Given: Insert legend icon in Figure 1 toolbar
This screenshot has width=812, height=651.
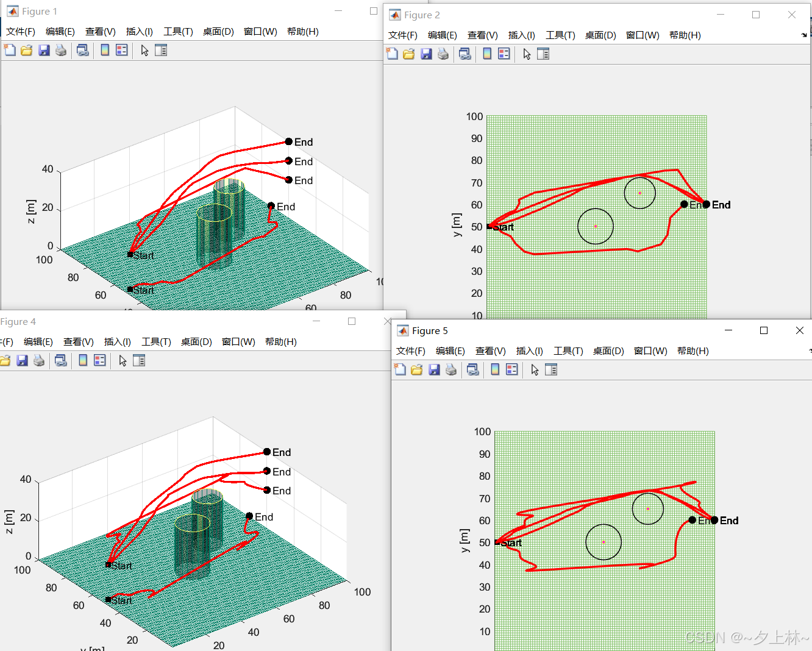Looking at the screenshot, I should (x=122, y=50).
